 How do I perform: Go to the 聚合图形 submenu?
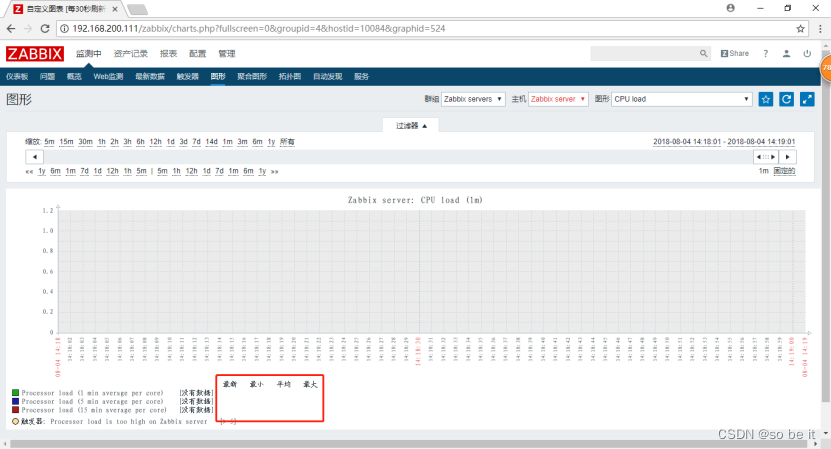(x=252, y=76)
